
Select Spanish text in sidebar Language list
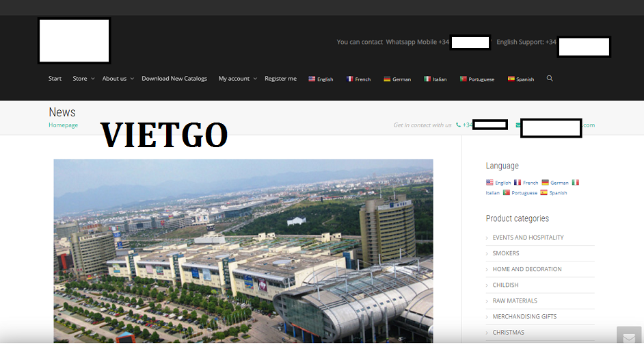pyautogui.click(x=558, y=193)
